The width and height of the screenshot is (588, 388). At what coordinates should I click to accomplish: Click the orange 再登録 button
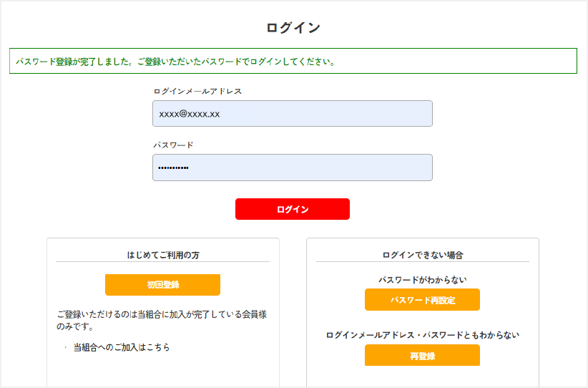pyautogui.click(x=422, y=355)
